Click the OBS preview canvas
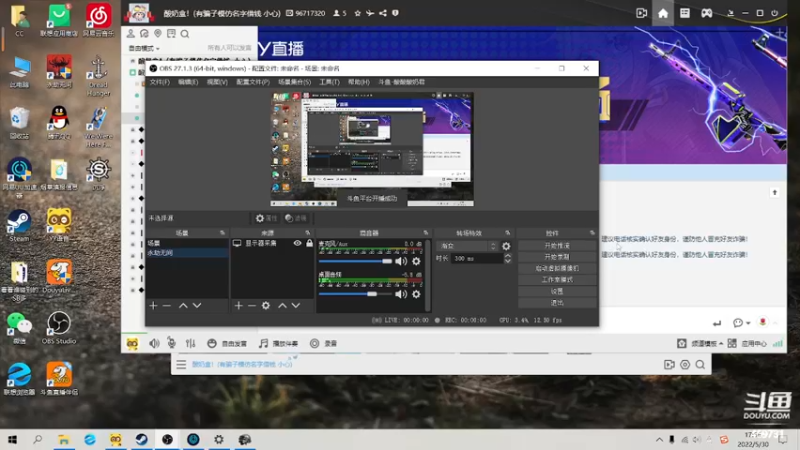Screen dimensions: 800x450 372,149
